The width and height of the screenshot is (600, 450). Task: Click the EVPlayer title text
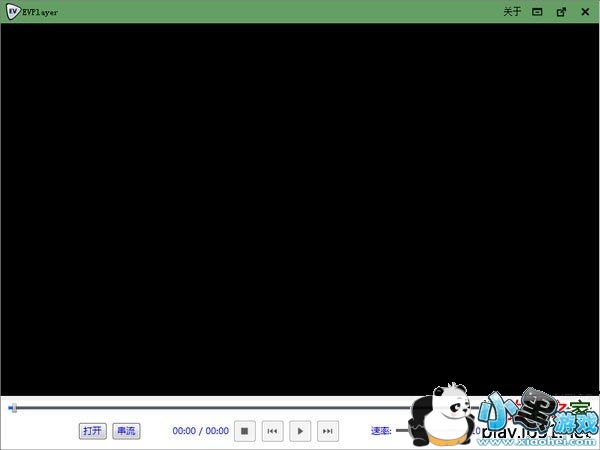pos(40,12)
